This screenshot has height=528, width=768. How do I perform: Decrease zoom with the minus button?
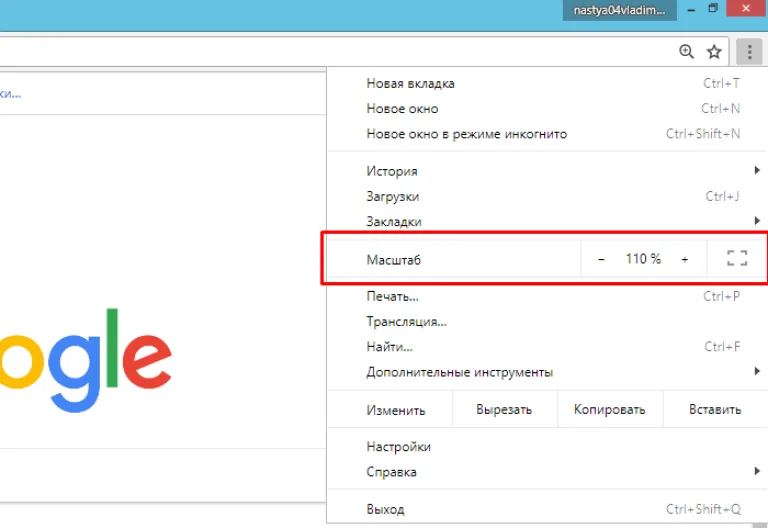(x=601, y=259)
